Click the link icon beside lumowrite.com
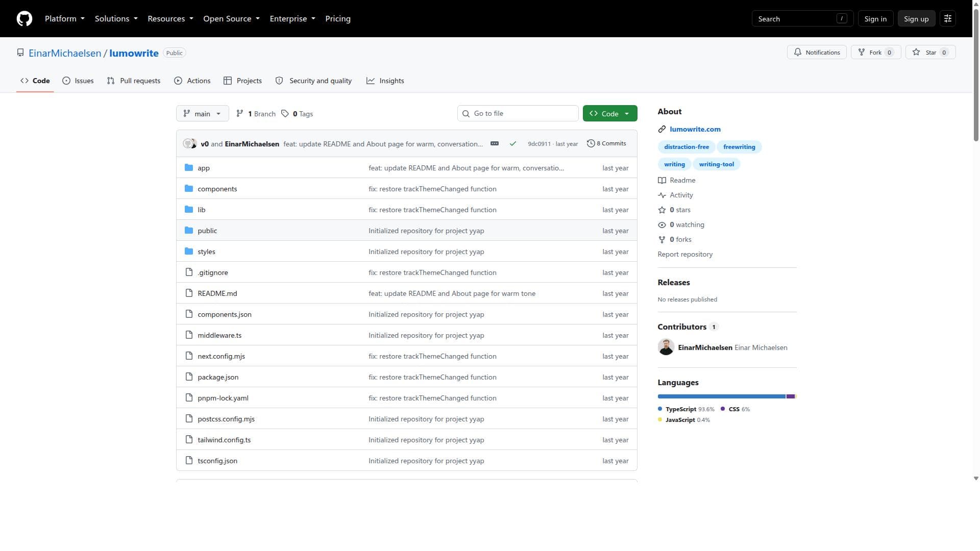Viewport: 980px width, 551px height. (662, 130)
